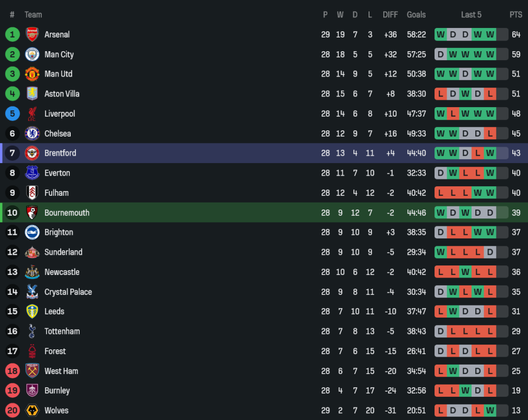Open the Liverpool crest icon
This screenshot has height=420, width=528.
click(32, 114)
